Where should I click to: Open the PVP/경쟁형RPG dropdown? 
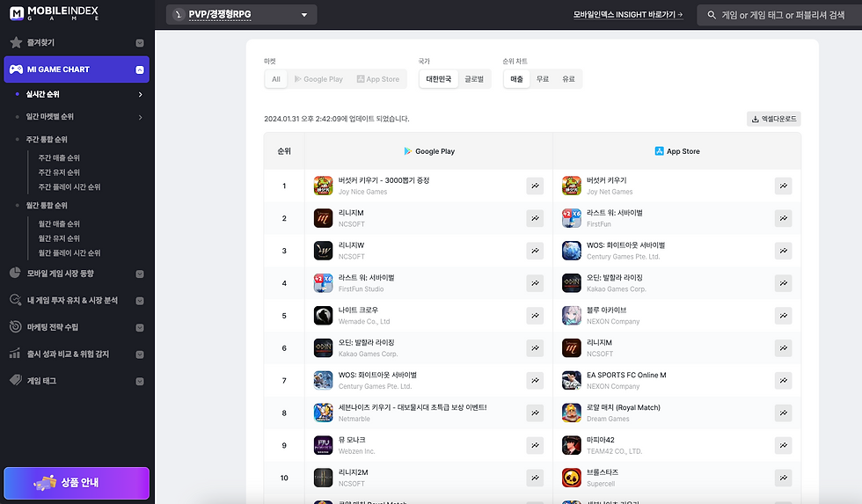pos(241,14)
